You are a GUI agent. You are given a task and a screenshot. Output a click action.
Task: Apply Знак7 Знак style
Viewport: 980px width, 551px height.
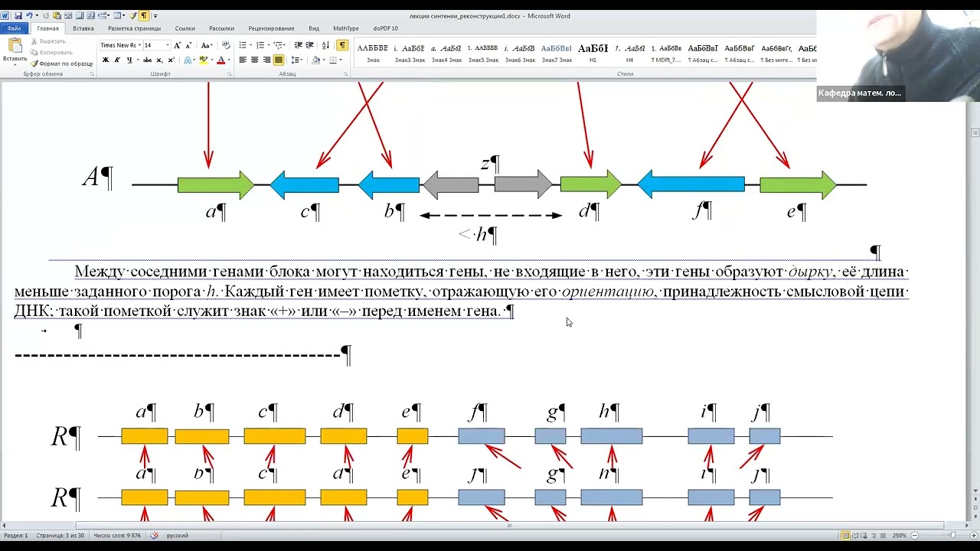pyautogui.click(x=557, y=53)
